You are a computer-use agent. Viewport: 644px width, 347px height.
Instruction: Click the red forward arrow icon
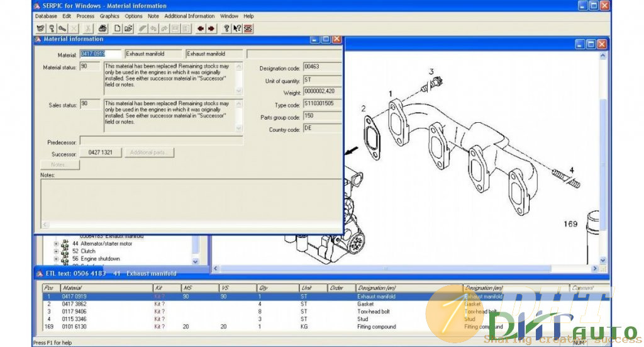[211, 28]
